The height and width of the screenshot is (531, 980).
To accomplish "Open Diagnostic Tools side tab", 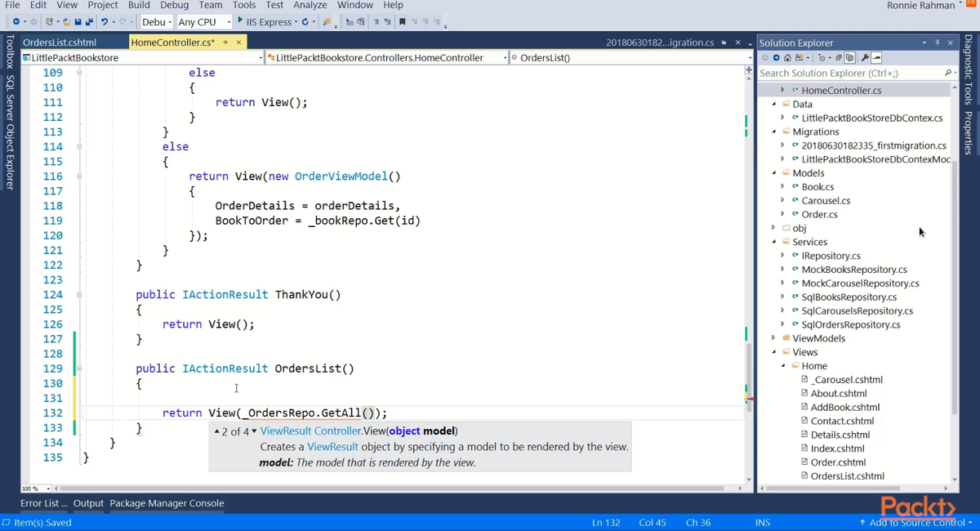I will [969, 69].
